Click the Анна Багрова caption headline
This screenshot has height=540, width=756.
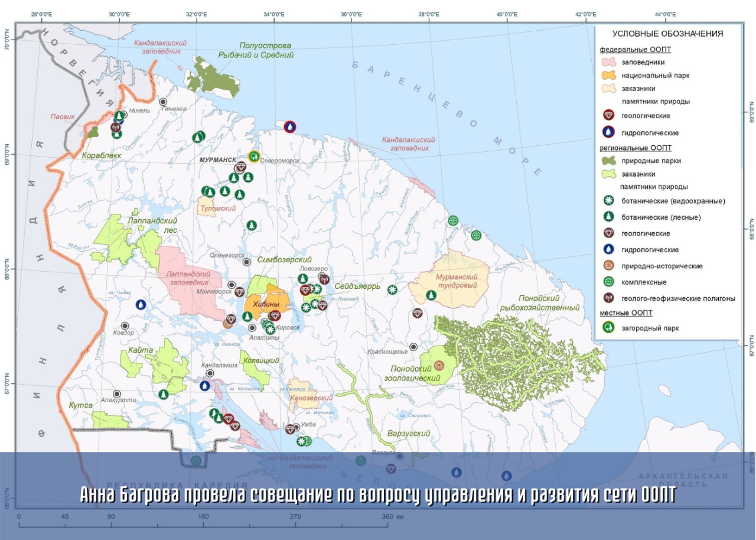pyautogui.click(x=378, y=496)
